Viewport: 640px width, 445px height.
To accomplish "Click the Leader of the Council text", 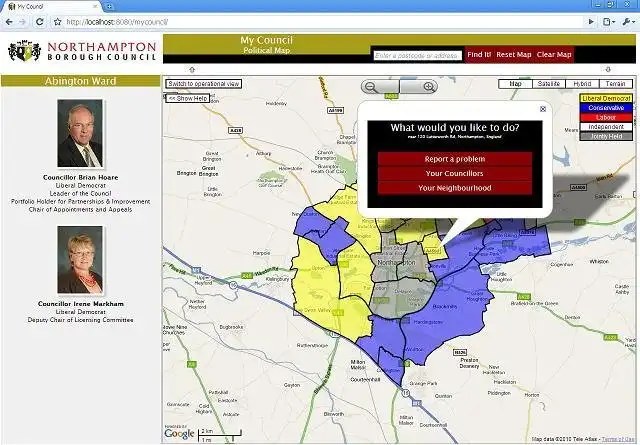I will [80, 194].
